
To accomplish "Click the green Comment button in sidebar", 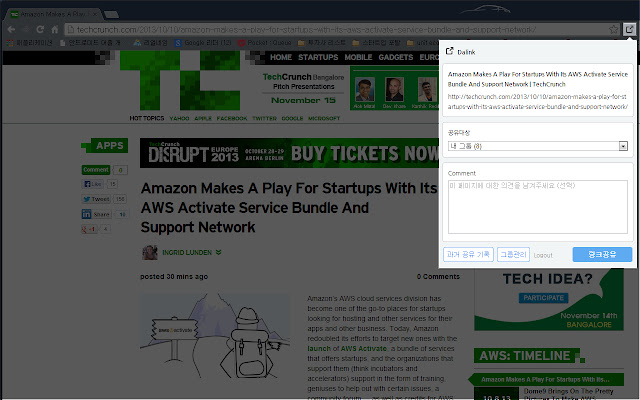I will click(x=96, y=169).
